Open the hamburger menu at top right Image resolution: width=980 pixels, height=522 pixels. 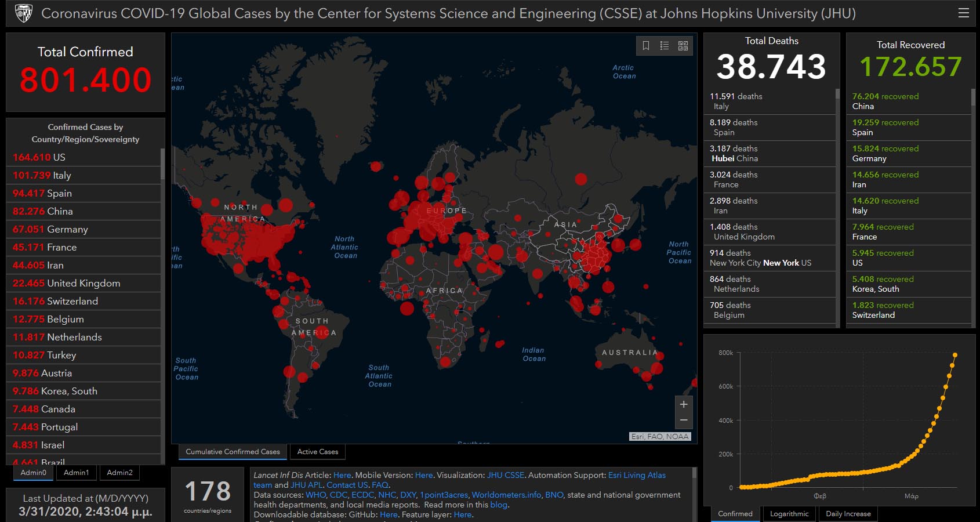(x=964, y=13)
